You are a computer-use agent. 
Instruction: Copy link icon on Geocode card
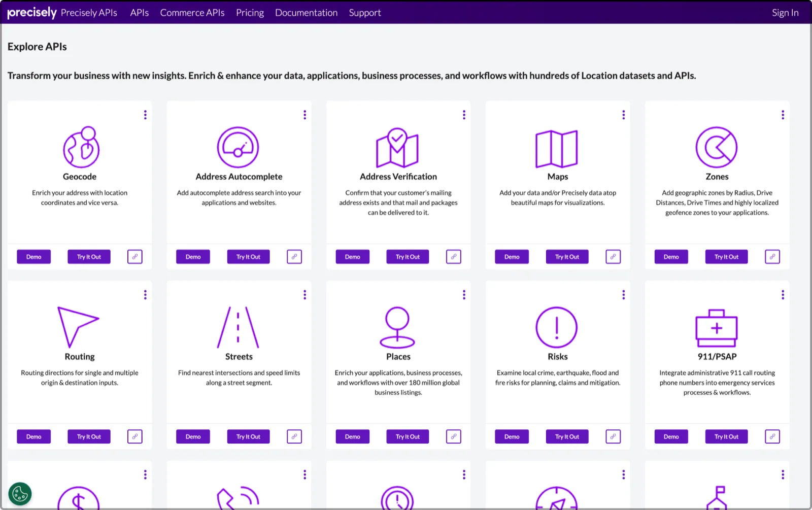135,257
